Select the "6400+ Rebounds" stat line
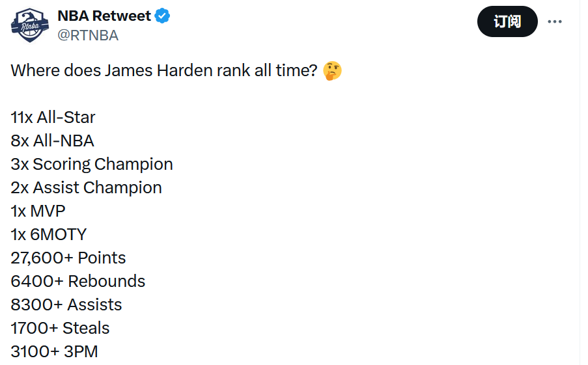This screenshot has width=588, height=365. click(77, 281)
